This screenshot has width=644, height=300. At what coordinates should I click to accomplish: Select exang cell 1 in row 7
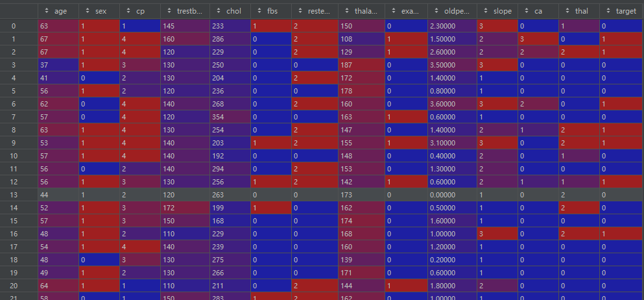coord(406,117)
